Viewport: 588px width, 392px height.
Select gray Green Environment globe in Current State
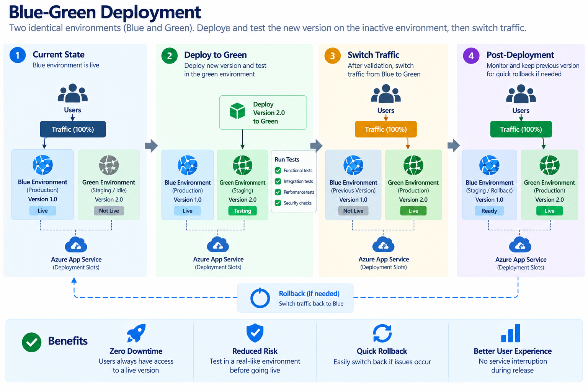pos(109,165)
